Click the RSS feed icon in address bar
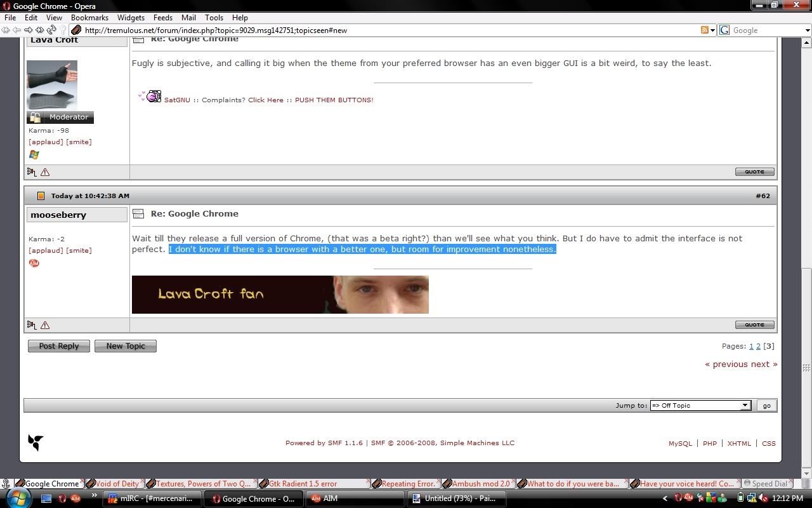Viewport: 812px width, 508px height. (704, 30)
